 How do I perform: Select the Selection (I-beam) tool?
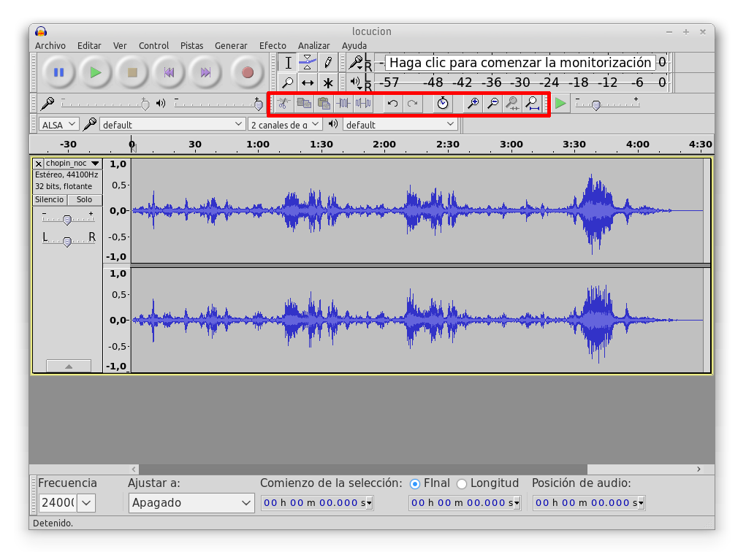click(x=288, y=62)
